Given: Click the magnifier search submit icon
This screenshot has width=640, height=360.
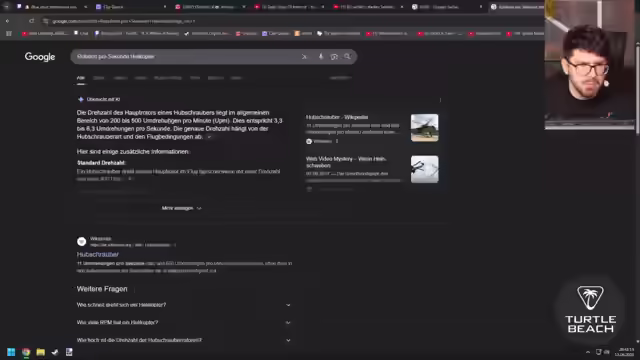Looking at the screenshot, I should 347,57.
